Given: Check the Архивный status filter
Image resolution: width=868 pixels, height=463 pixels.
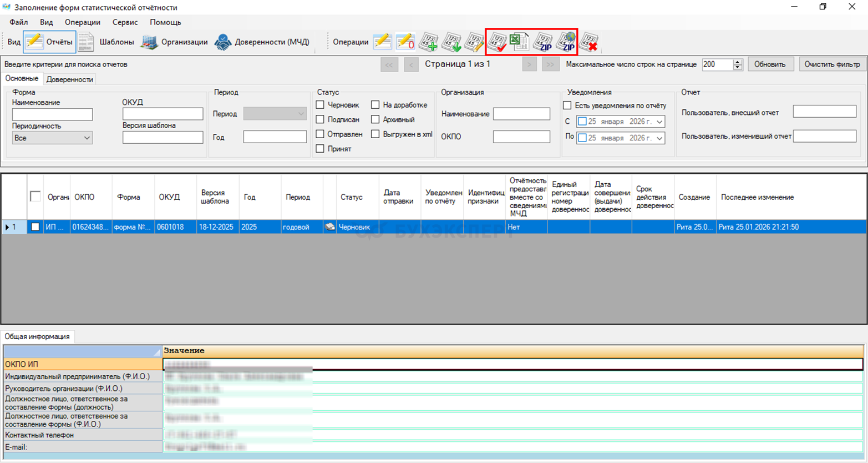Looking at the screenshot, I should point(375,119).
